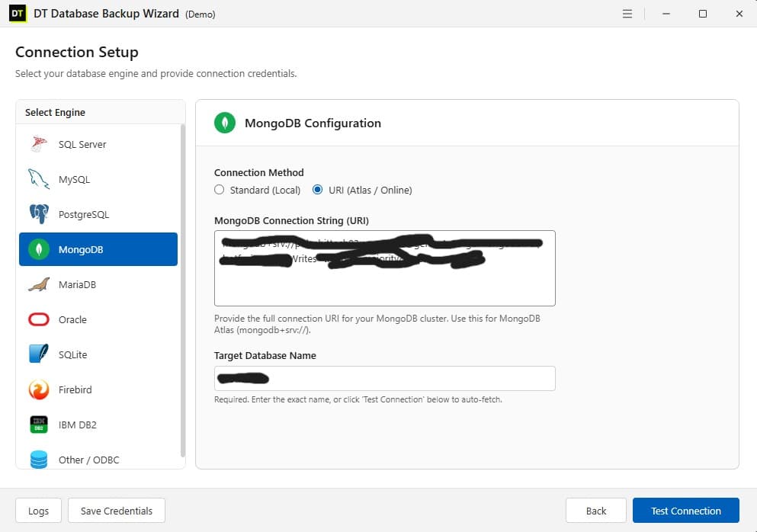The width and height of the screenshot is (757, 532).
Task: Click the Select Engine header
Action: pos(55,113)
